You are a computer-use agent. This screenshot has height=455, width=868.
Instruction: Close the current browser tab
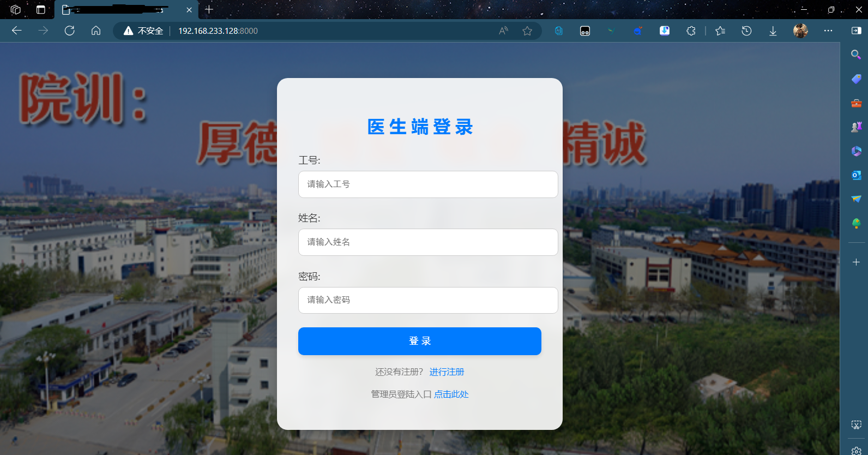pos(189,10)
